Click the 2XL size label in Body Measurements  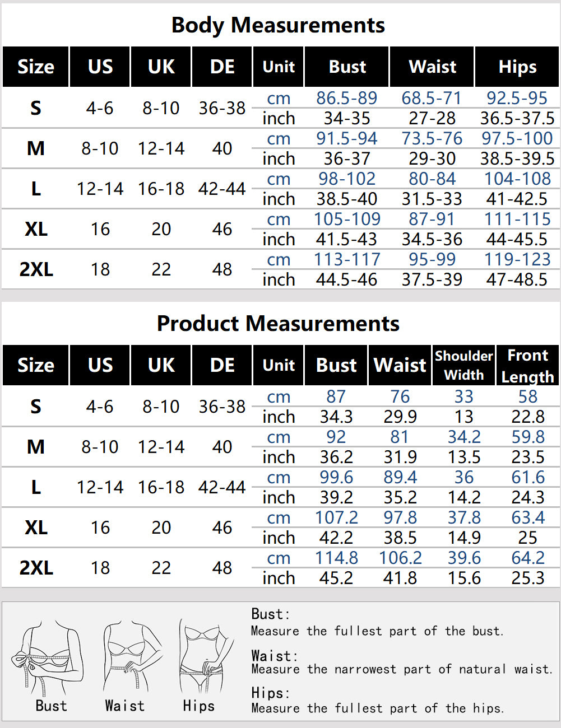[x=36, y=269]
